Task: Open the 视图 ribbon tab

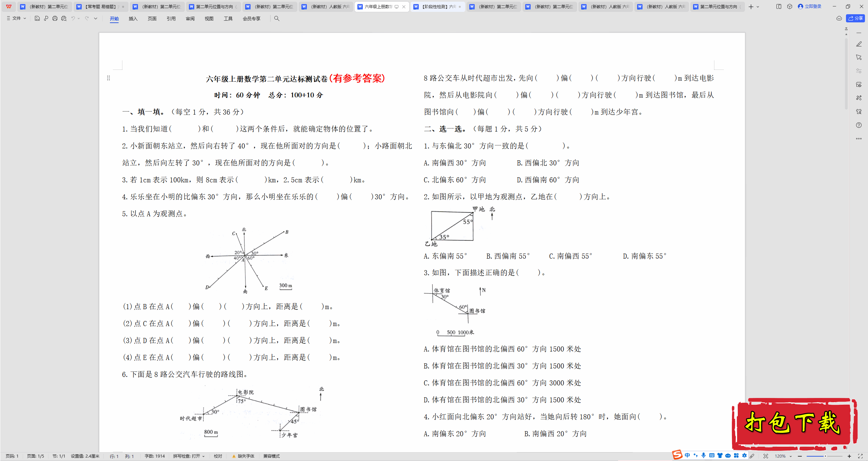Action: pos(209,19)
